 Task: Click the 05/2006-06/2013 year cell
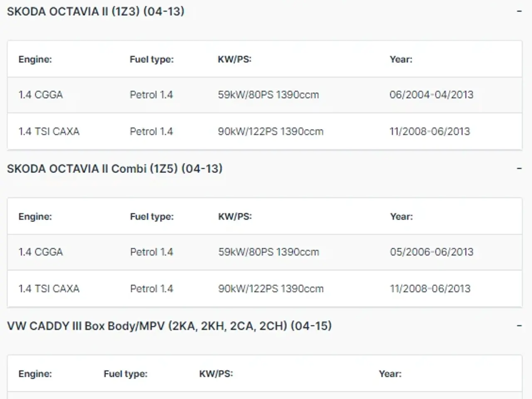(x=432, y=252)
